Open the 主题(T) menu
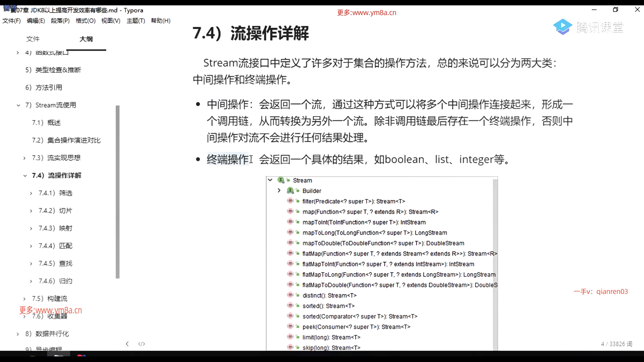The height and width of the screenshot is (362, 644). [136, 21]
